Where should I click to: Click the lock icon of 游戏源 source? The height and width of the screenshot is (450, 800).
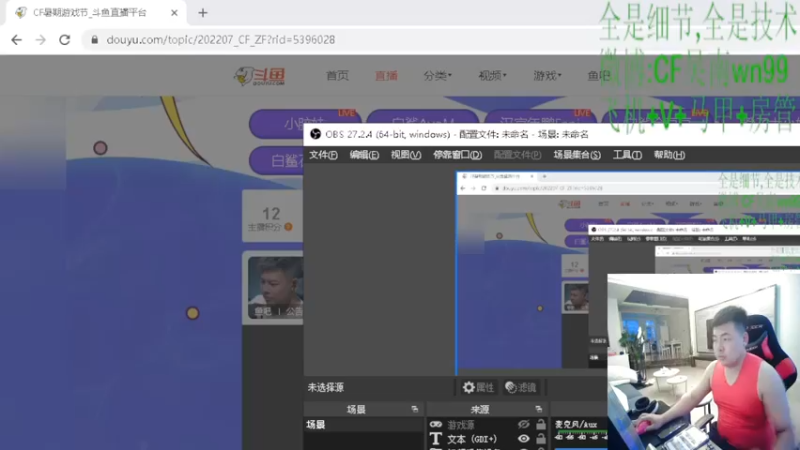[x=541, y=424]
